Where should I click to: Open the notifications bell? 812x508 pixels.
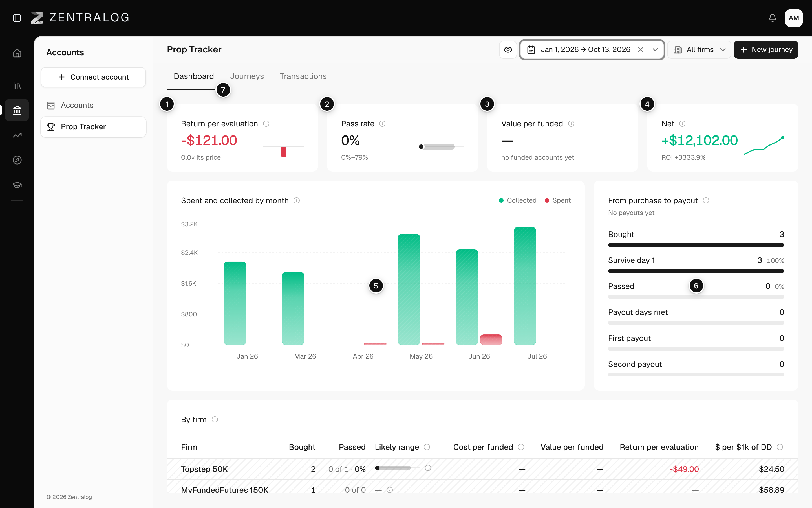(773, 18)
